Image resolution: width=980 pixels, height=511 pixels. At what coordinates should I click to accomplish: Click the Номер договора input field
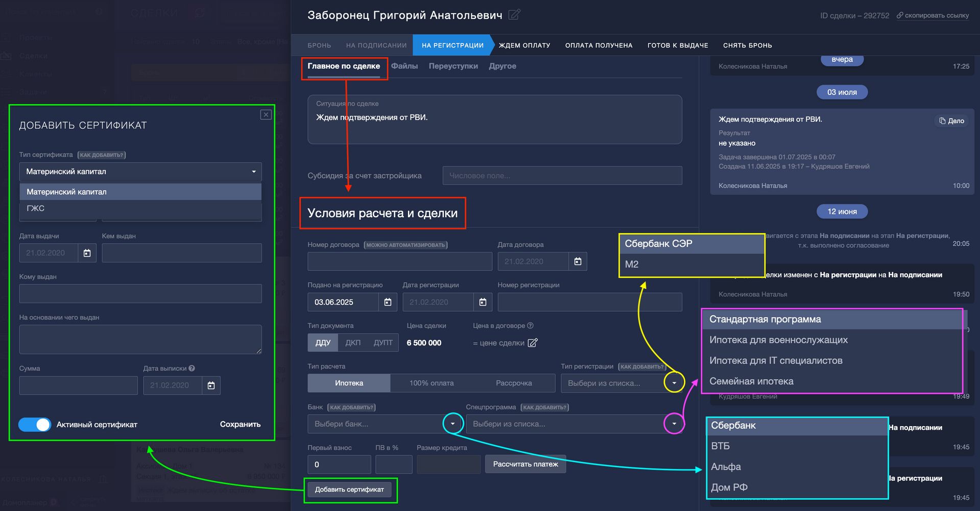(x=400, y=261)
